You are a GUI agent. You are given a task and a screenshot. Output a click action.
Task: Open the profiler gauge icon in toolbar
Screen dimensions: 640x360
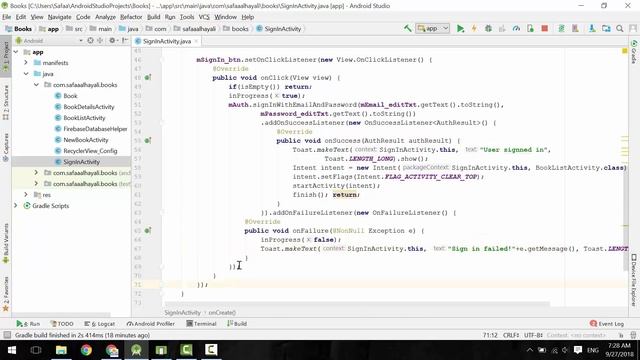tap(516, 29)
